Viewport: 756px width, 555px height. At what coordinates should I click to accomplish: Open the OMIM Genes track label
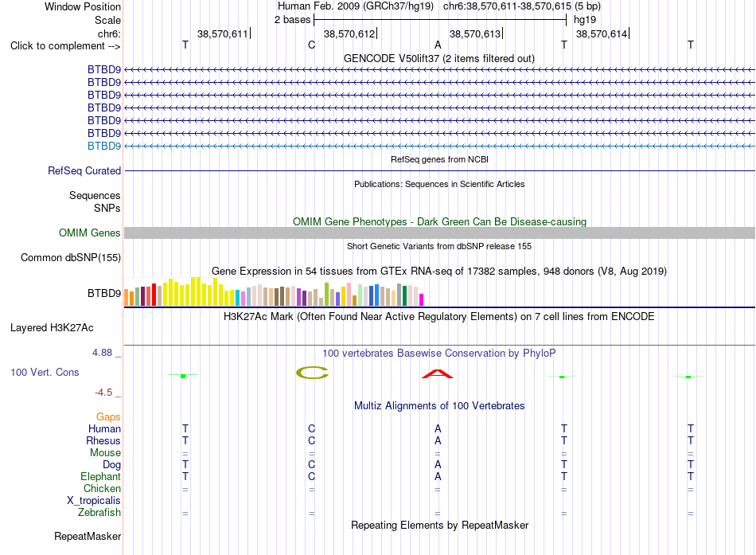coord(90,233)
